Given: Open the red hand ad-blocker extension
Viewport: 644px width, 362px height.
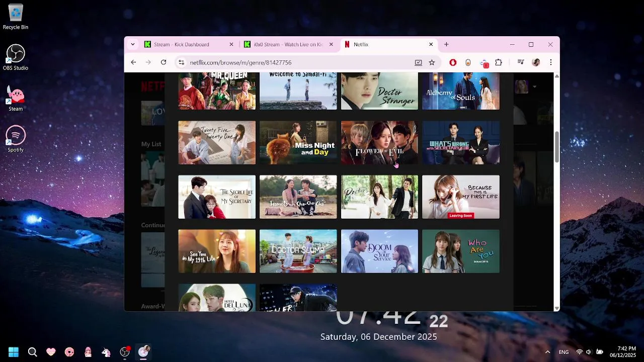Looking at the screenshot, I should click(453, 62).
